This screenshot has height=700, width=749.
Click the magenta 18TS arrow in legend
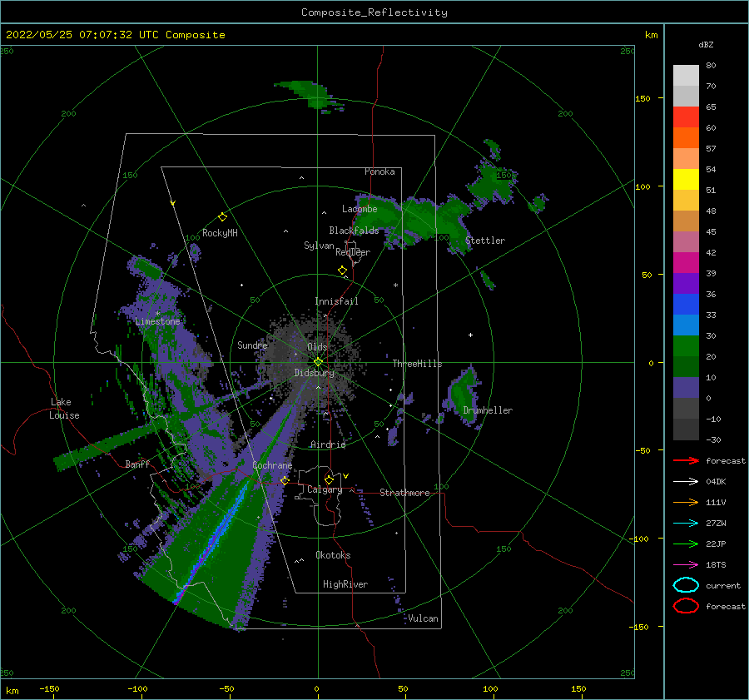686,565
